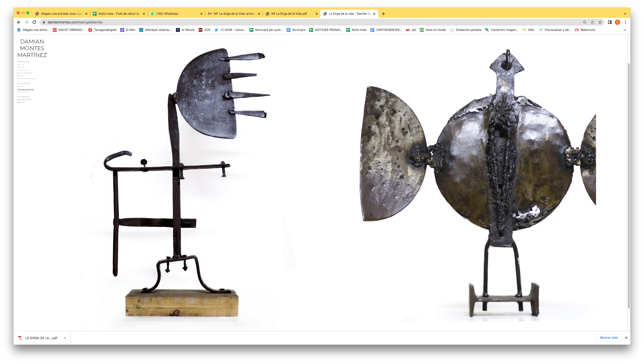The height and width of the screenshot is (364, 644).
Task: Open a new browser tab
Action: click(383, 14)
